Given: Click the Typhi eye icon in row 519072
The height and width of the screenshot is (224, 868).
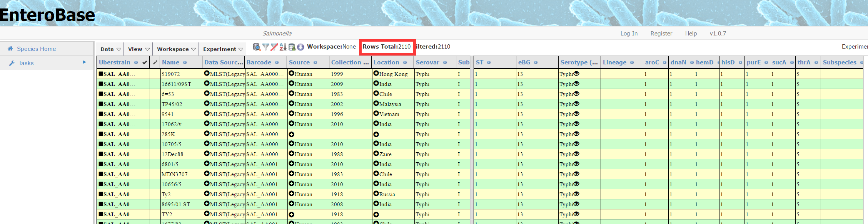Looking at the screenshot, I should click(576, 73).
